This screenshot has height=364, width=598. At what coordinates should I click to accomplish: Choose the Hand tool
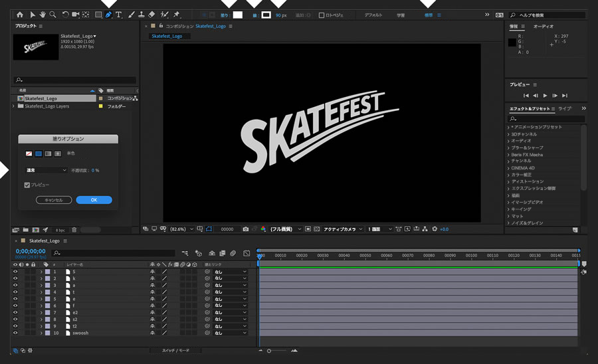coord(43,14)
